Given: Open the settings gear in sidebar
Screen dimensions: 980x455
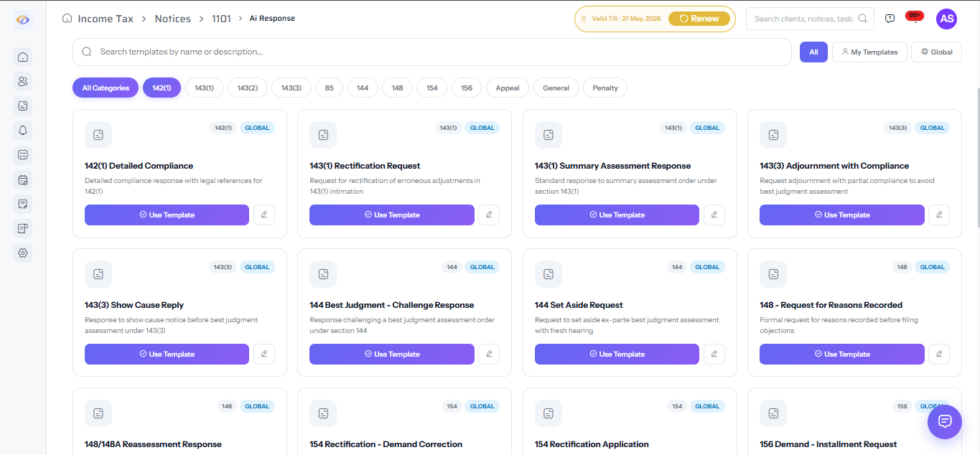Looking at the screenshot, I should (x=23, y=253).
